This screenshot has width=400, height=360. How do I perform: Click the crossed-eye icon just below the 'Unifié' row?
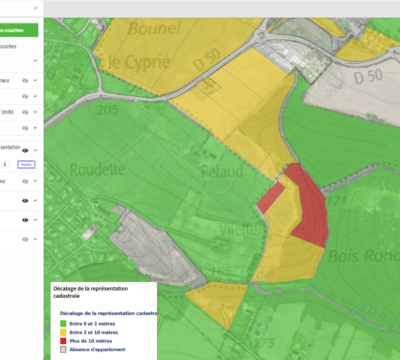[25, 128]
